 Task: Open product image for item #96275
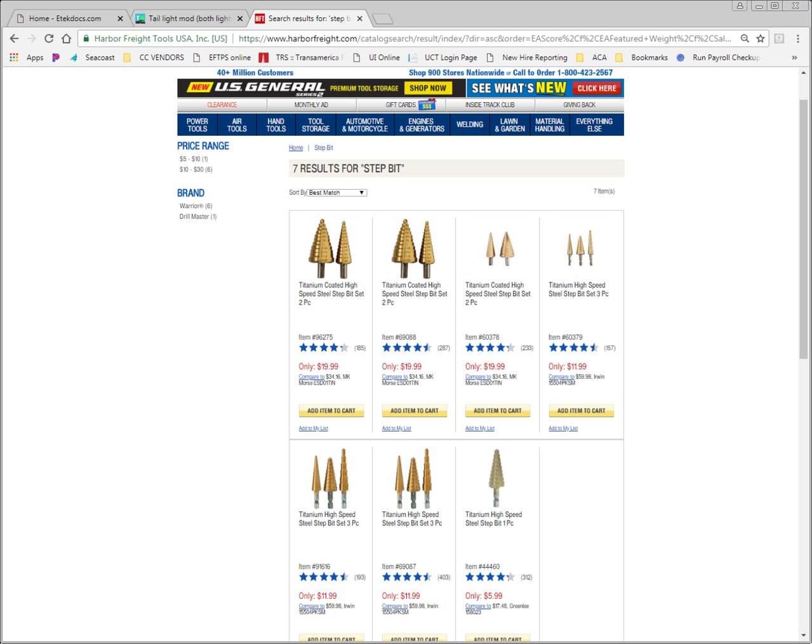(330, 249)
